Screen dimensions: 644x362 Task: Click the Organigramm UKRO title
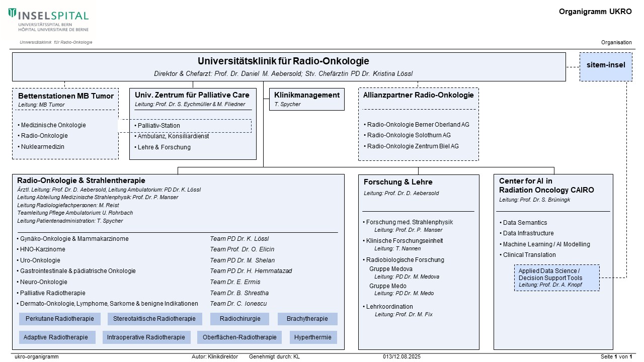(595, 12)
